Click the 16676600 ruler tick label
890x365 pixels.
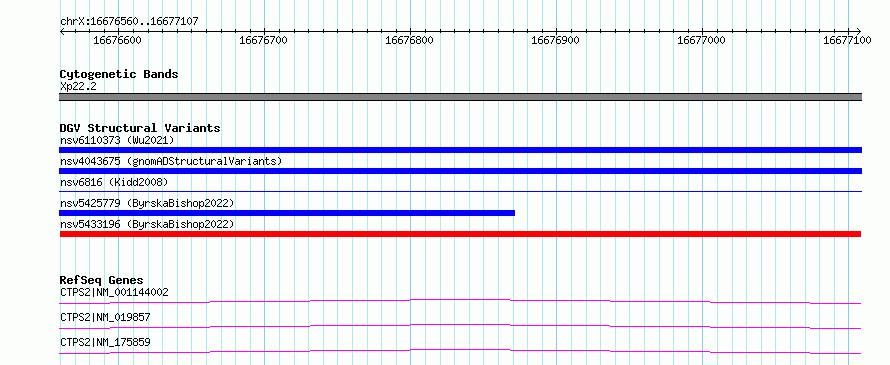tap(117, 40)
